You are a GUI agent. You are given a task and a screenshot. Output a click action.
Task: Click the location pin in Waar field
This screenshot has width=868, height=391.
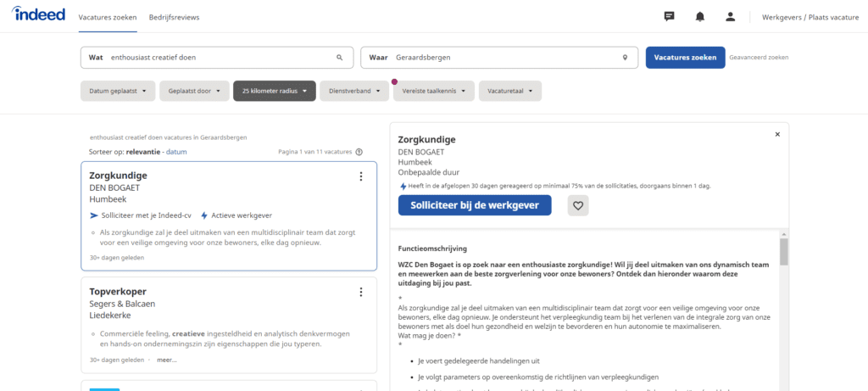pos(625,58)
